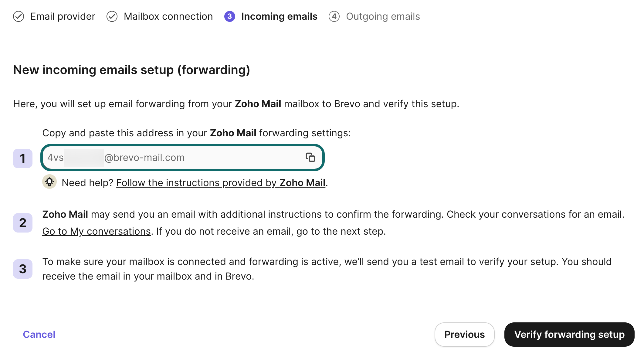Click the copy icon to copy forwarding address

(x=310, y=158)
